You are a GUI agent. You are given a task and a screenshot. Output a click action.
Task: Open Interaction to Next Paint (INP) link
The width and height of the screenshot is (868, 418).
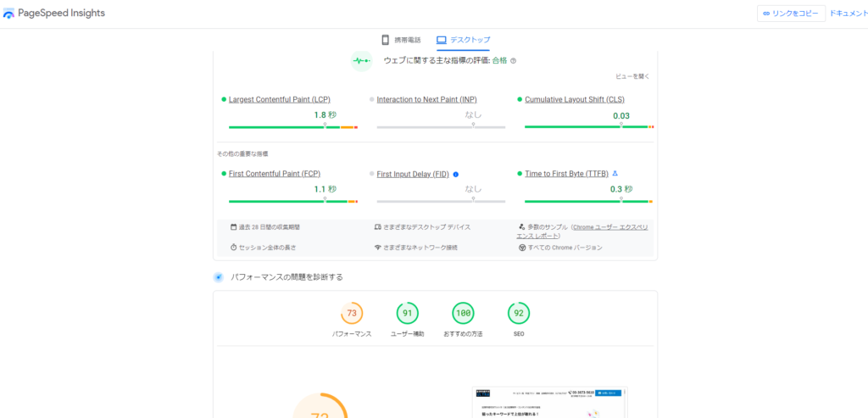pyautogui.click(x=427, y=100)
